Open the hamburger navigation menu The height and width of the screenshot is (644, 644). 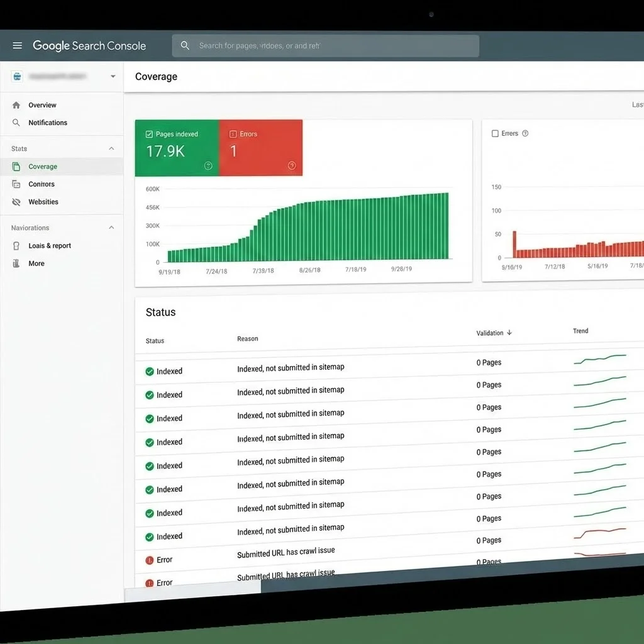[17, 45]
